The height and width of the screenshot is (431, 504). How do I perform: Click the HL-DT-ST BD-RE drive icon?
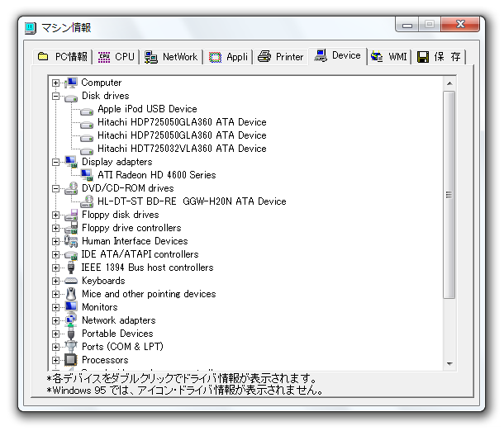point(87,201)
